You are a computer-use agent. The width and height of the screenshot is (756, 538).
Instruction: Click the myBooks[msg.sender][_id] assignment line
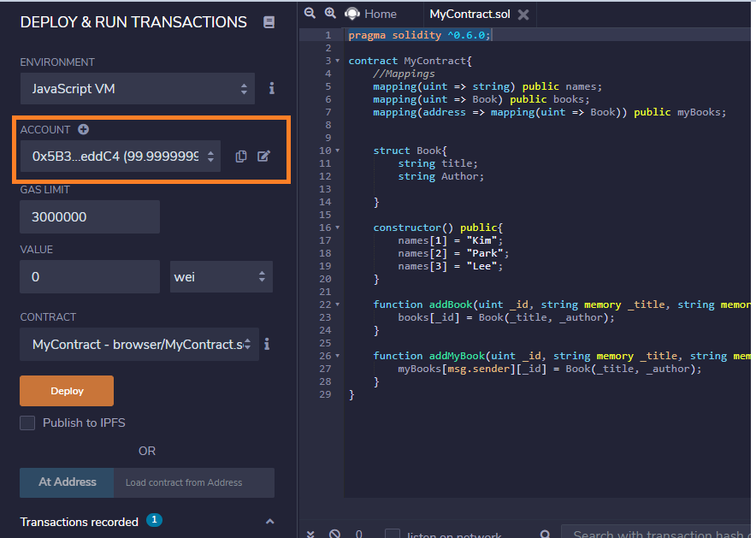[550, 369]
